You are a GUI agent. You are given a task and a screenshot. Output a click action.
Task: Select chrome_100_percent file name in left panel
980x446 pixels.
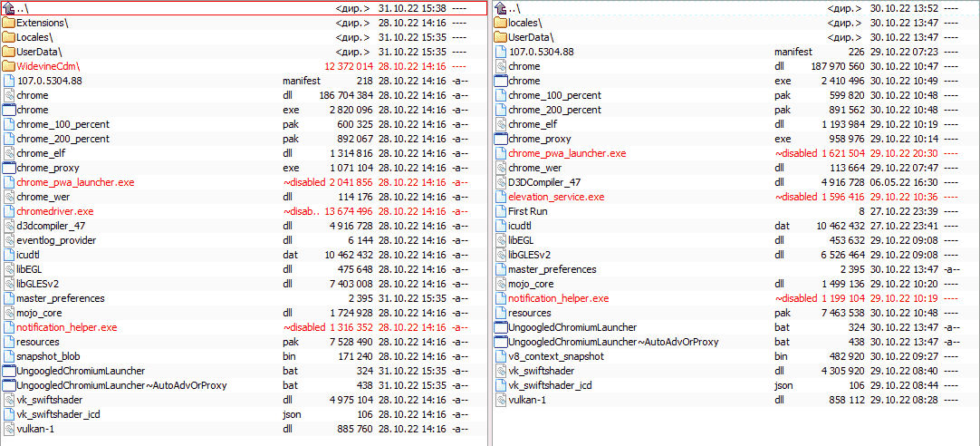point(63,124)
